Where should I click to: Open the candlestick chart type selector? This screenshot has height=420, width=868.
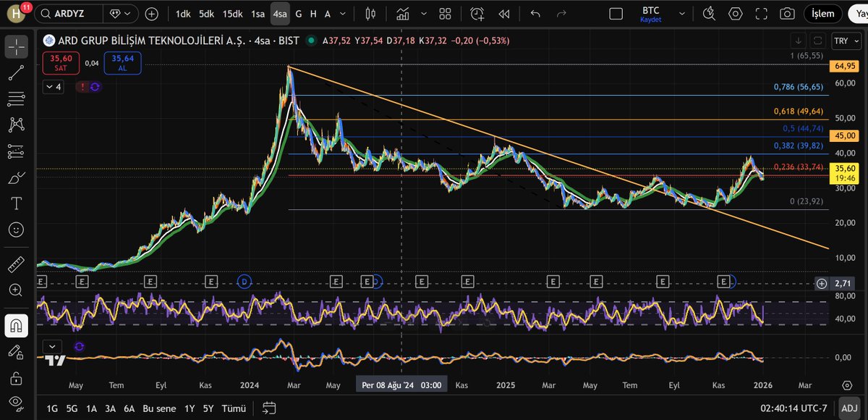[371, 13]
